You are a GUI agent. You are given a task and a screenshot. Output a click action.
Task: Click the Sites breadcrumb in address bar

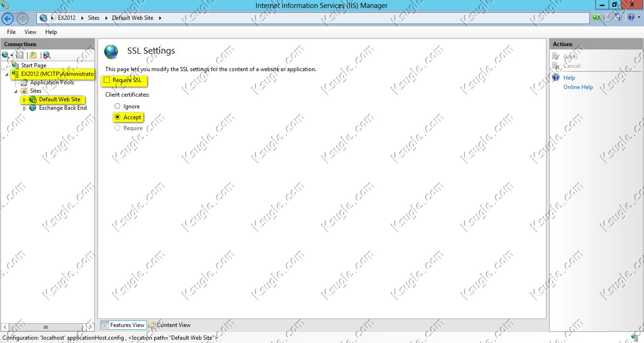coord(94,18)
